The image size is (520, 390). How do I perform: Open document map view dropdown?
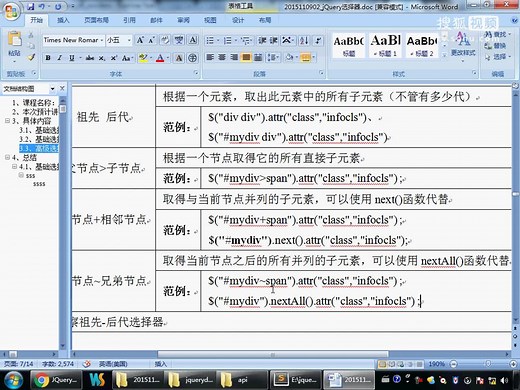point(53,89)
